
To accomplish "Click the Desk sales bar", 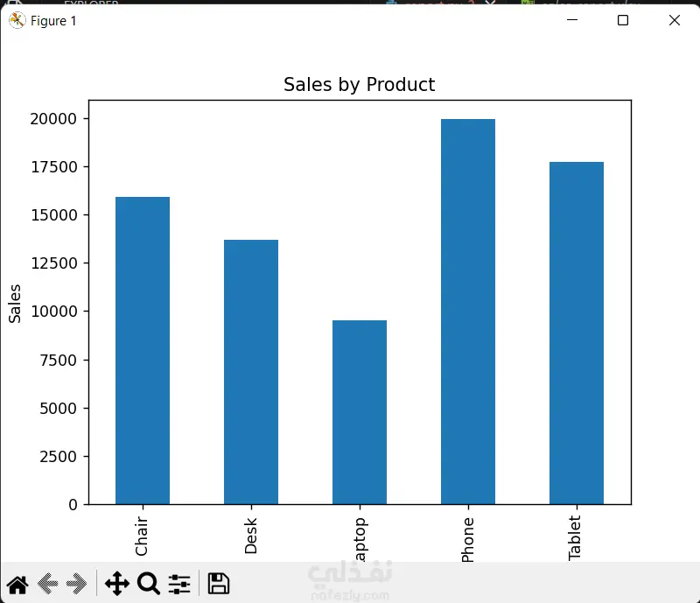I will click(x=251, y=372).
